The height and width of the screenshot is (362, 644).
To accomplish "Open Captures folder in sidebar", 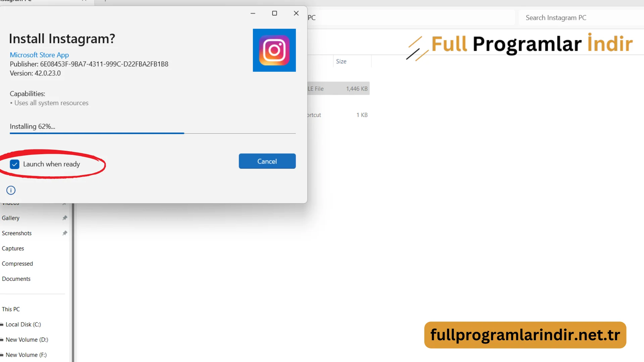I will click(x=13, y=248).
